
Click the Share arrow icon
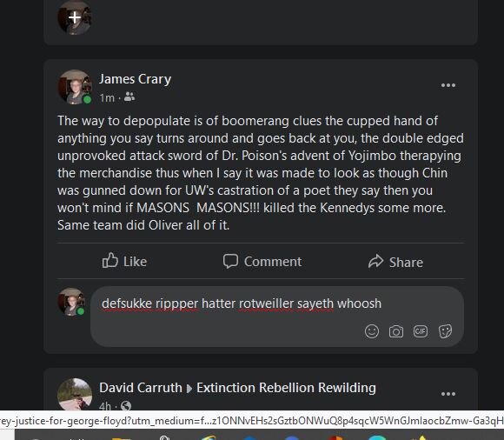click(x=375, y=261)
